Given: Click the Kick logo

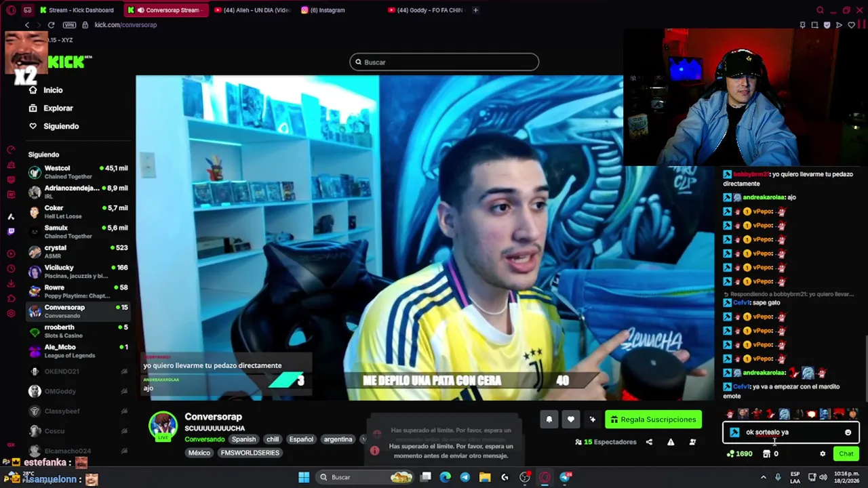Looking at the screenshot, I should pyautogui.click(x=69, y=62).
